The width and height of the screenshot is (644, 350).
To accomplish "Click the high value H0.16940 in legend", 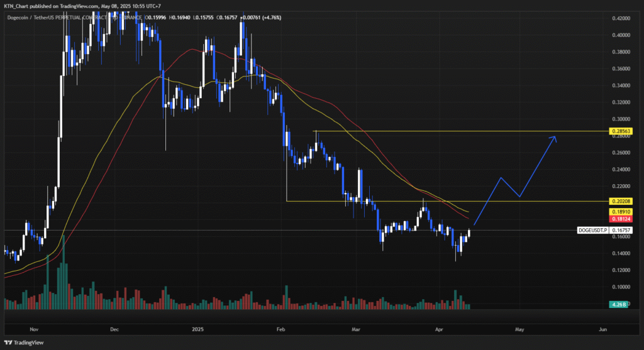I will pyautogui.click(x=179, y=18).
